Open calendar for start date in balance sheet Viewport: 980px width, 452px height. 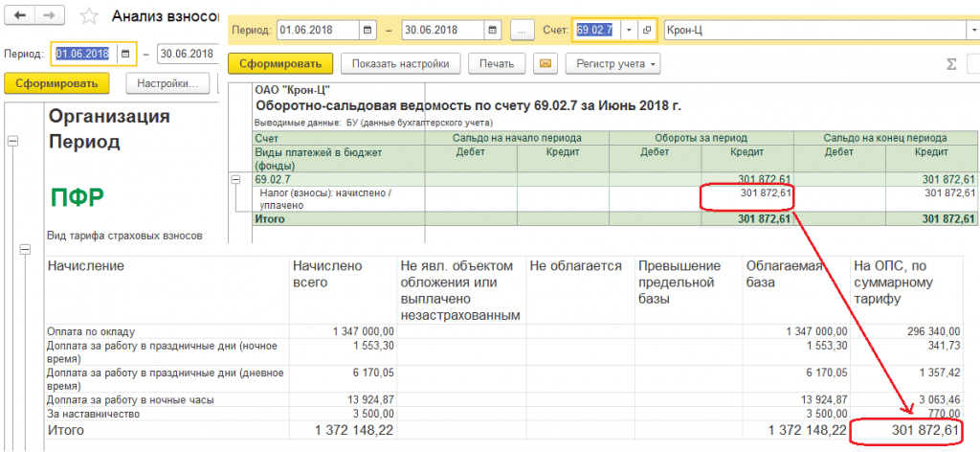(x=369, y=30)
